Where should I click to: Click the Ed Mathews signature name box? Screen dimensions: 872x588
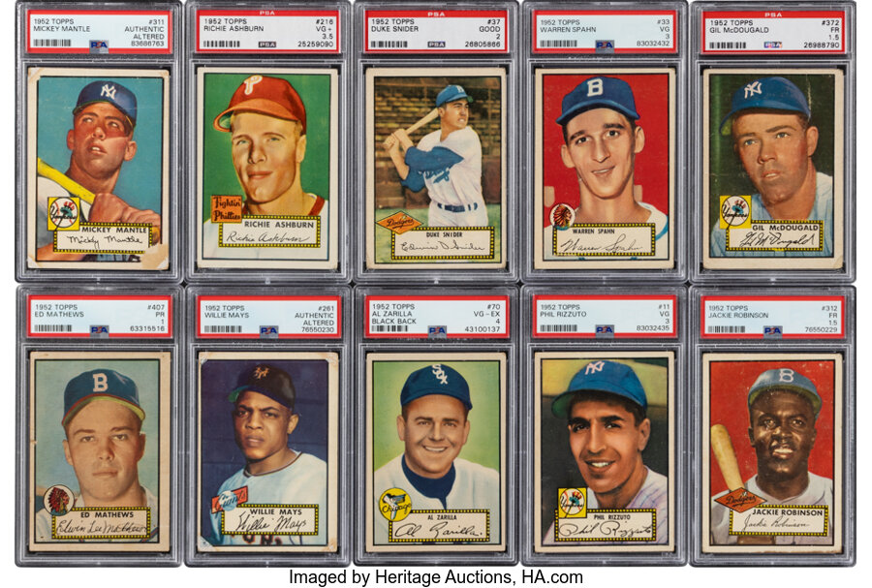[102, 523]
